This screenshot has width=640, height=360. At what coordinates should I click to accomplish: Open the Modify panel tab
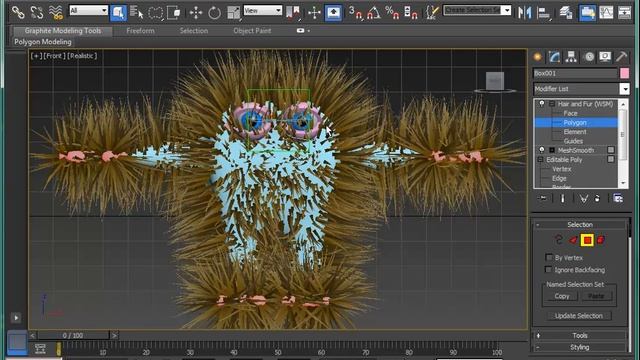pyautogui.click(x=554, y=57)
